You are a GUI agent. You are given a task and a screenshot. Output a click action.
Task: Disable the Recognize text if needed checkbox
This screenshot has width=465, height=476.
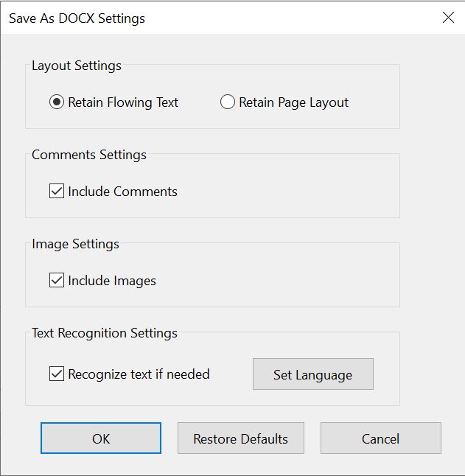click(57, 374)
